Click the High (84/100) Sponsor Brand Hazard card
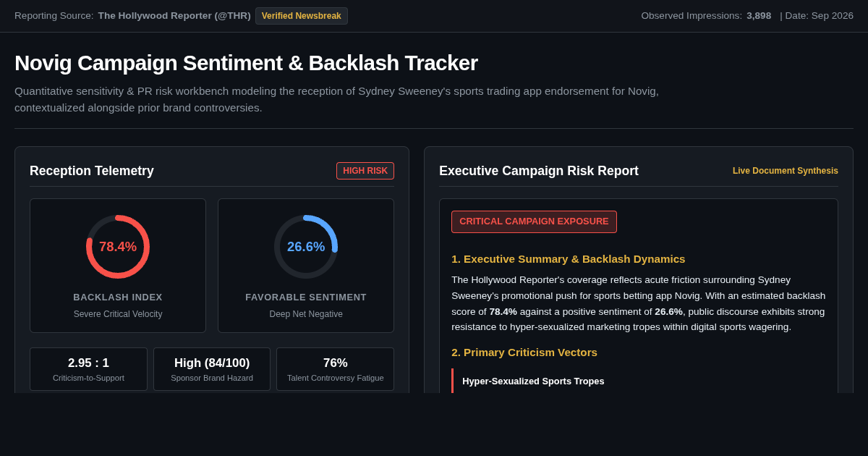 212,369
